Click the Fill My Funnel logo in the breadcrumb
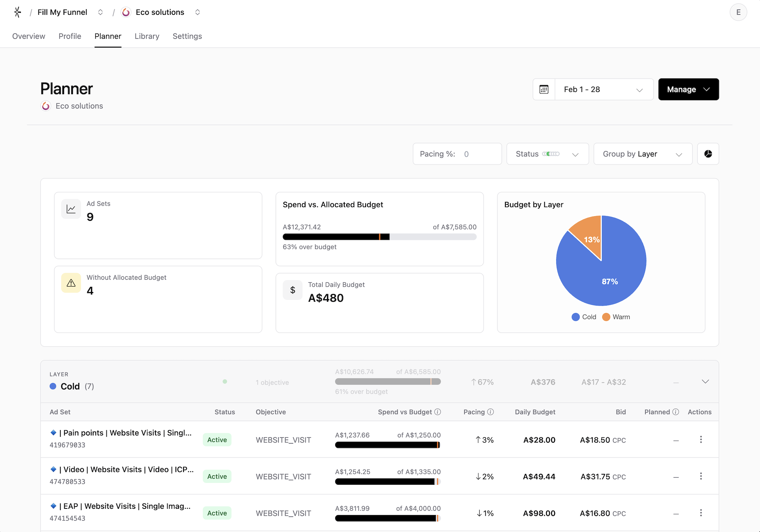Image resolution: width=760 pixels, height=532 pixels. pos(17,12)
